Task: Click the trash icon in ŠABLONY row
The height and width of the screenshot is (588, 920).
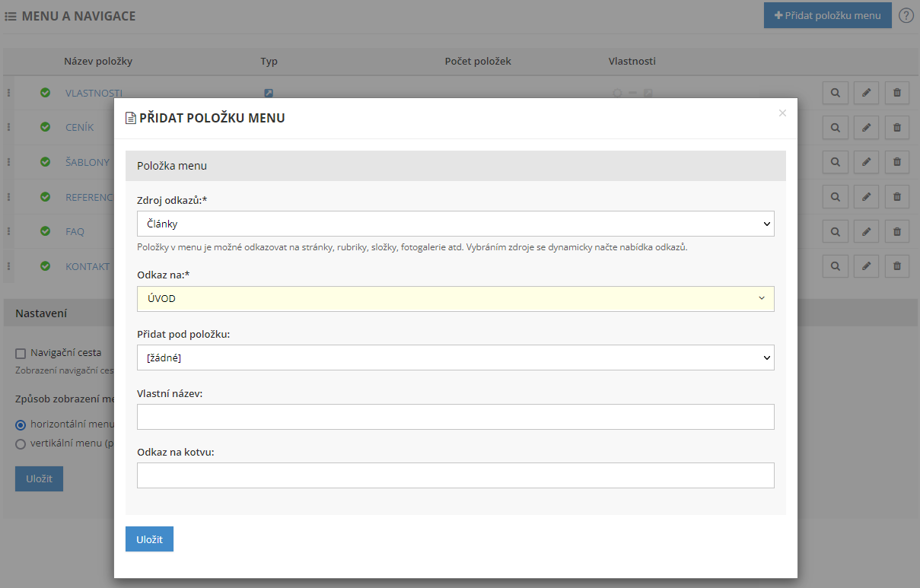Action: (x=896, y=162)
